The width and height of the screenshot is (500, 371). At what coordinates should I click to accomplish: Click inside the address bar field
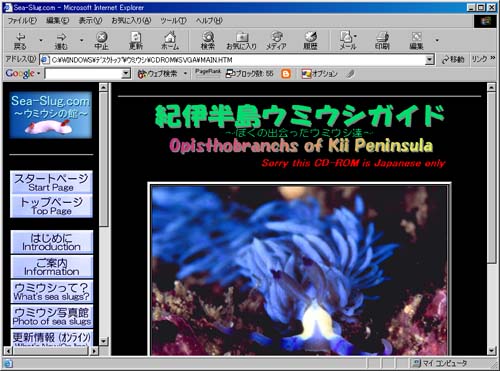(238, 60)
